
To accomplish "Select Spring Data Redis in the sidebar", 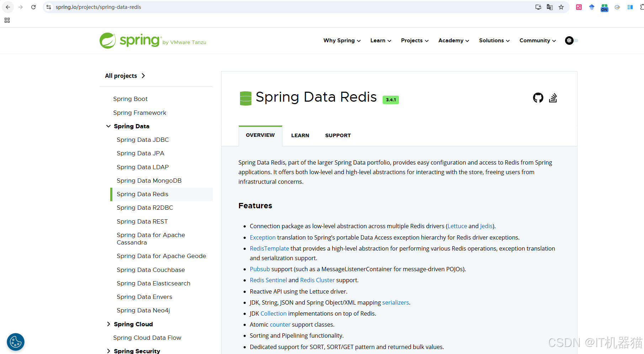I will (x=161, y=194).
